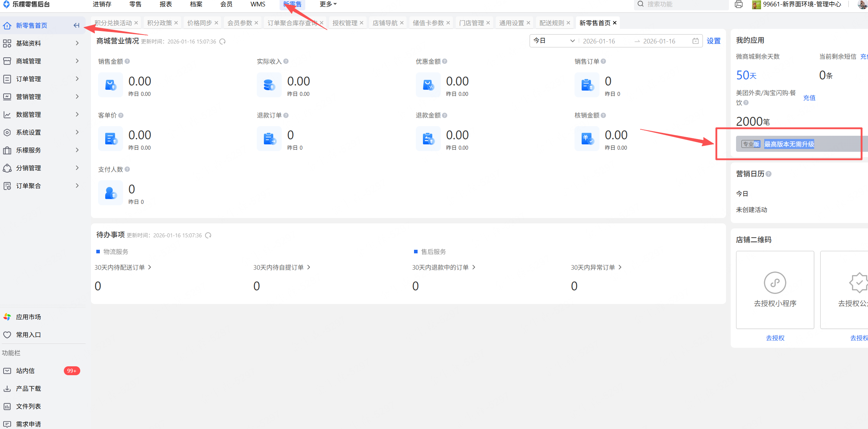Expand 商城管理 sidebar section
This screenshot has width=868, height=429.
(x=42, y=61)
